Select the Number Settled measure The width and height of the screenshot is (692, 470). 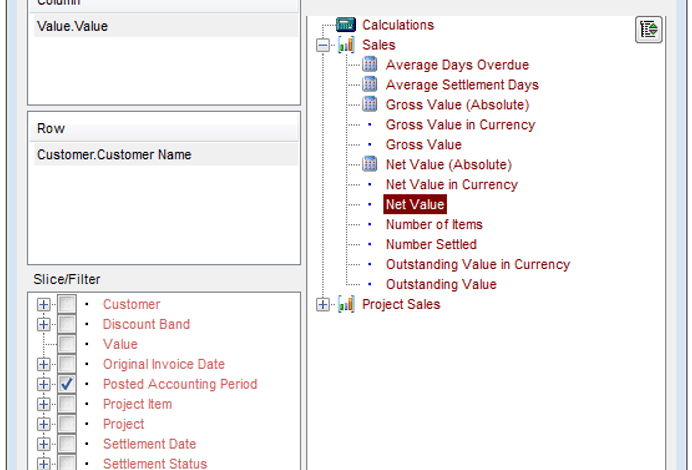(431, 244)
